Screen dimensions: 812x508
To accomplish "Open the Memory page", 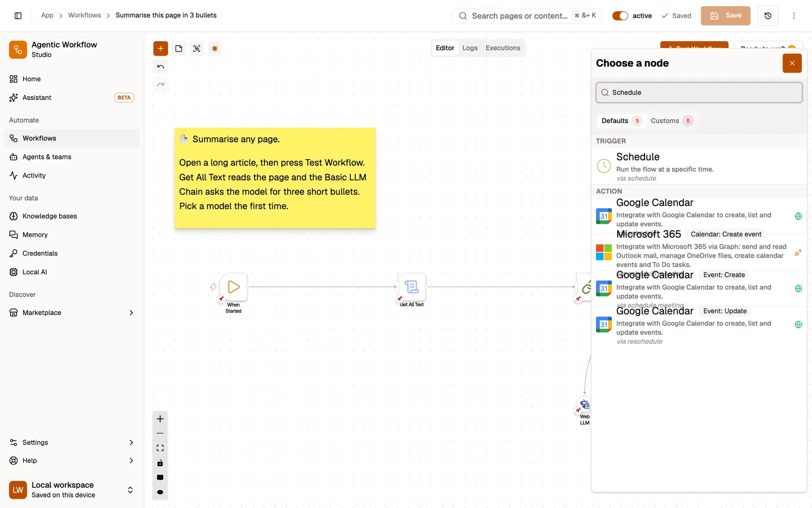I will (x=72, y=234).
